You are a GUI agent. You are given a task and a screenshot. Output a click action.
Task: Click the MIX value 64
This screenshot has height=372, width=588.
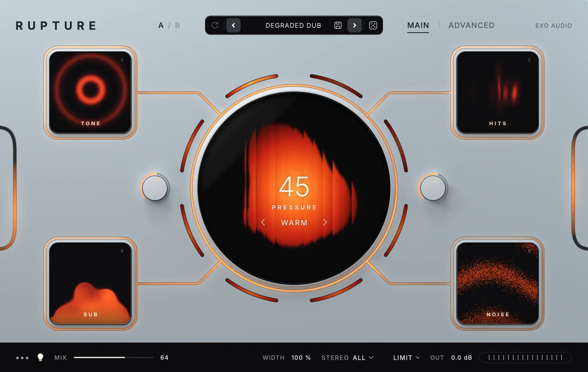tap(164, 358)
